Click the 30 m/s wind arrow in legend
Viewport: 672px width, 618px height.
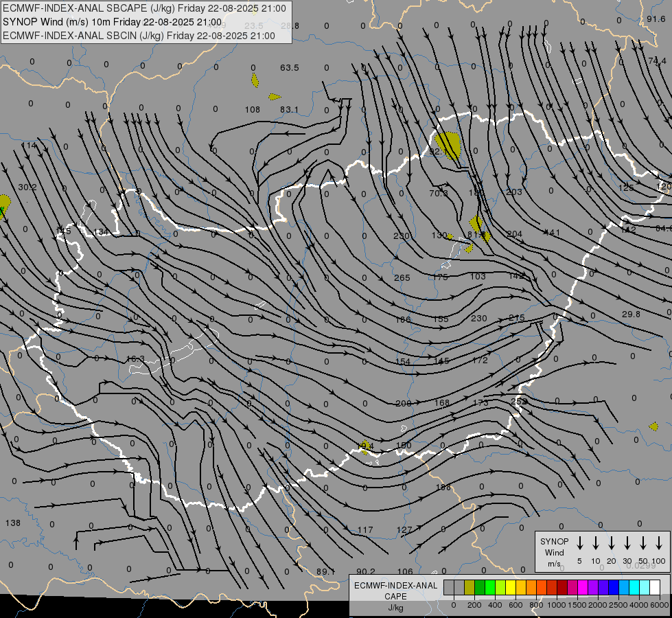coord(627,543)
